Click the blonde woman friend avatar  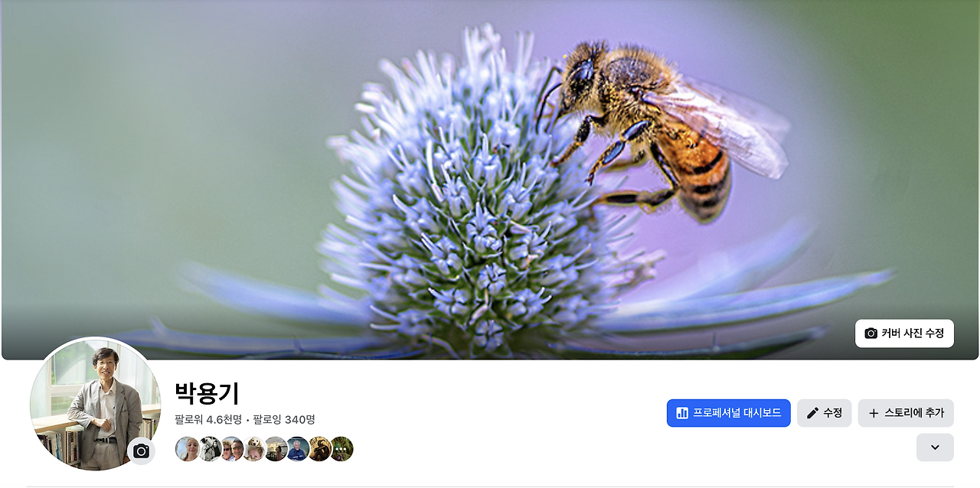click(x=187, y=449)
